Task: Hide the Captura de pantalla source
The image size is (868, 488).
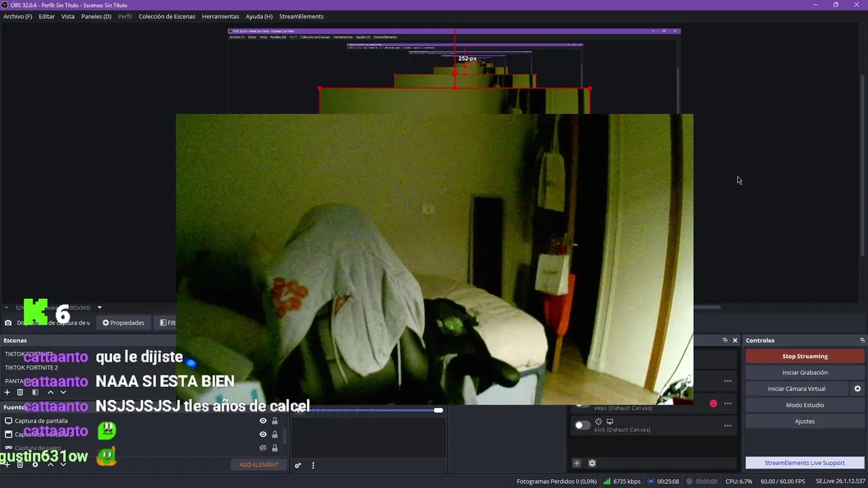Action: point(263,421)
